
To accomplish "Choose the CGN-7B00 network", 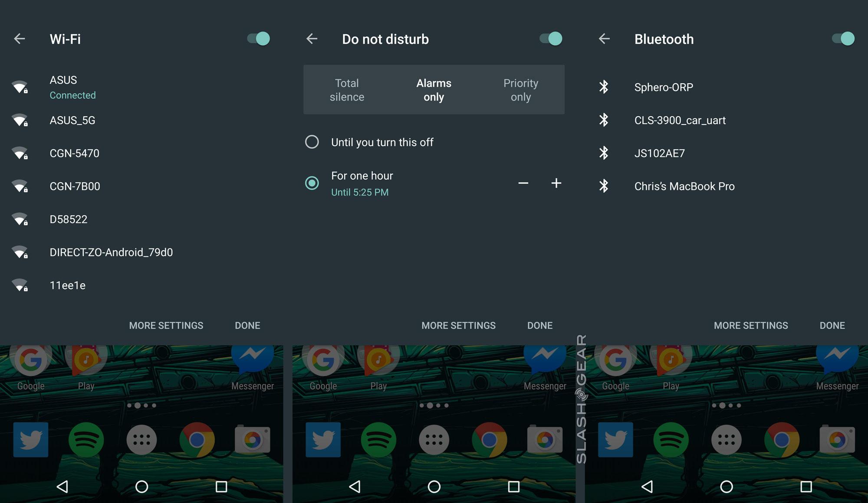I will (141, 186).
